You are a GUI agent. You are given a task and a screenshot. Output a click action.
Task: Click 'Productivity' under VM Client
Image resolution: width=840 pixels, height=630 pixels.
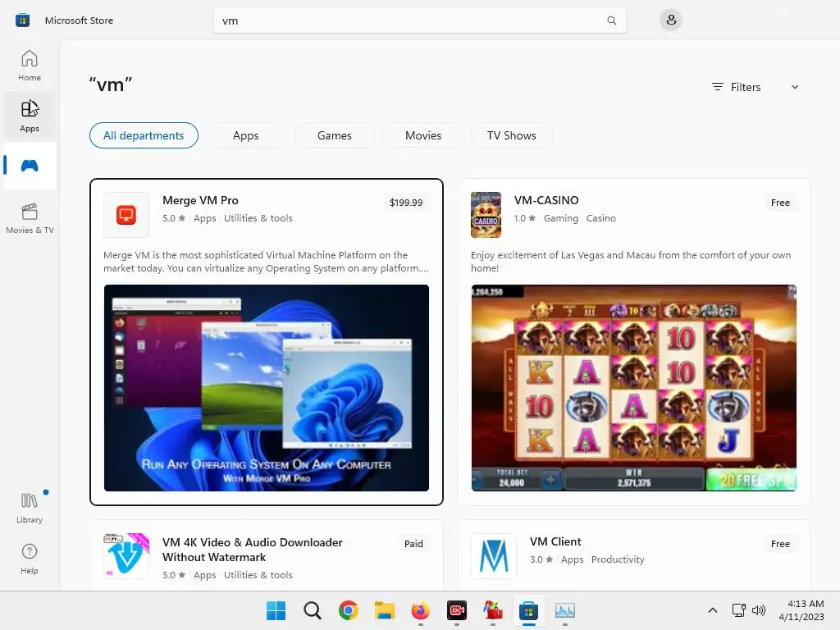point(618,559)
